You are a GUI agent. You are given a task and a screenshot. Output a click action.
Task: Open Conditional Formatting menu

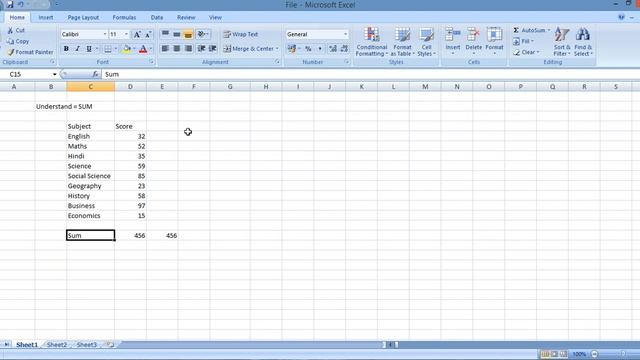[371, 42]
